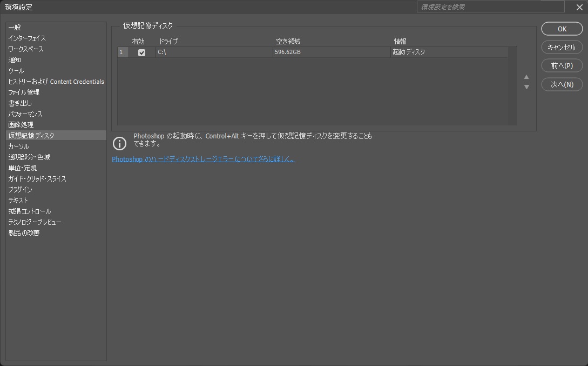Image resolution: width=588 pixels, height=366 pixels.
Task: Select 透明部分・色域 category
Action: tap(56, 157)
